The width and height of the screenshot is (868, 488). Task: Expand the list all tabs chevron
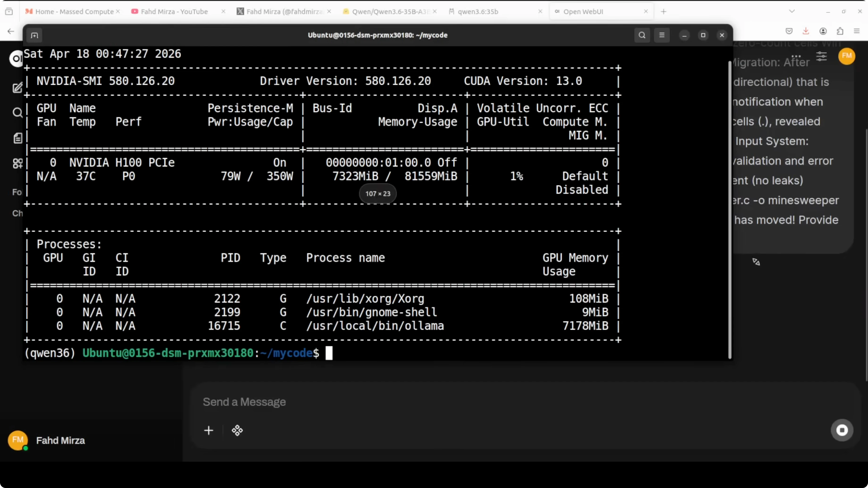click(792, 12)
